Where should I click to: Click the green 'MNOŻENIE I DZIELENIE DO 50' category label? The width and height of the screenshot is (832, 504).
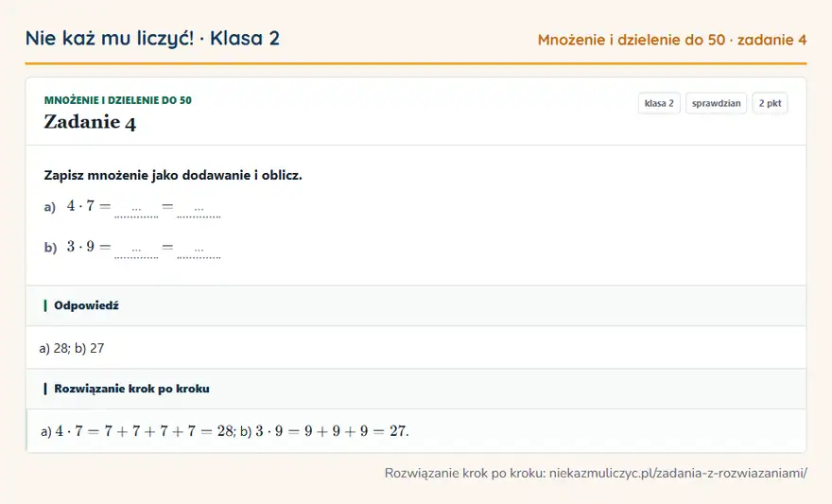click(x=118, y=100)
